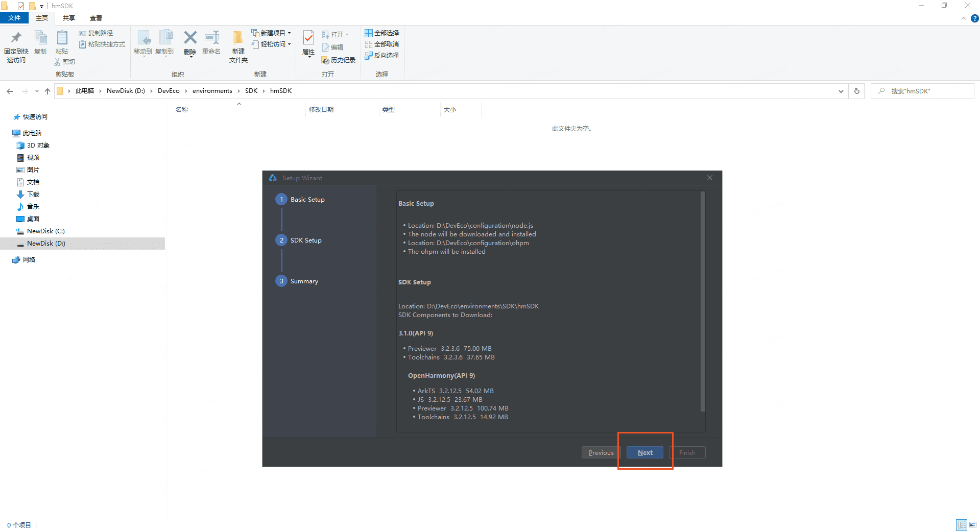Go up one folder level arrow

pyautogui.click(x=47, y=91)
